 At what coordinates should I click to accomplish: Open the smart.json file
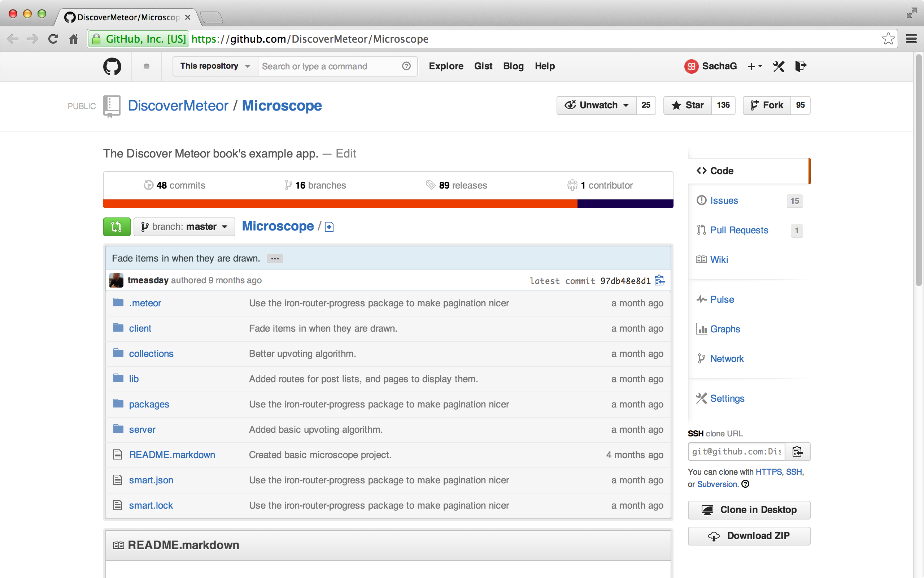coord(151,480)
